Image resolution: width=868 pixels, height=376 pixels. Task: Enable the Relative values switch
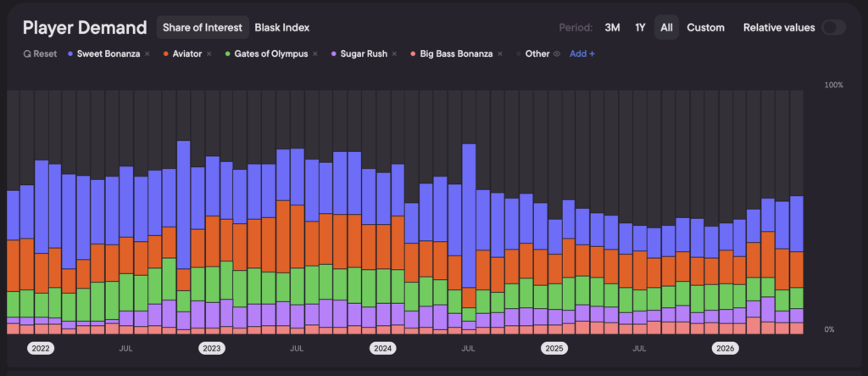(833, 27)
